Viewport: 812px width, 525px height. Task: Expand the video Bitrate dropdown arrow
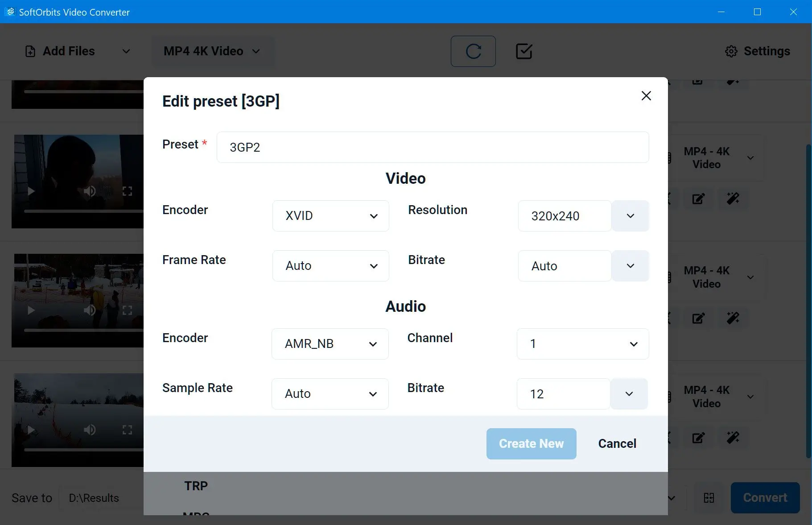(x=630, y=266)
